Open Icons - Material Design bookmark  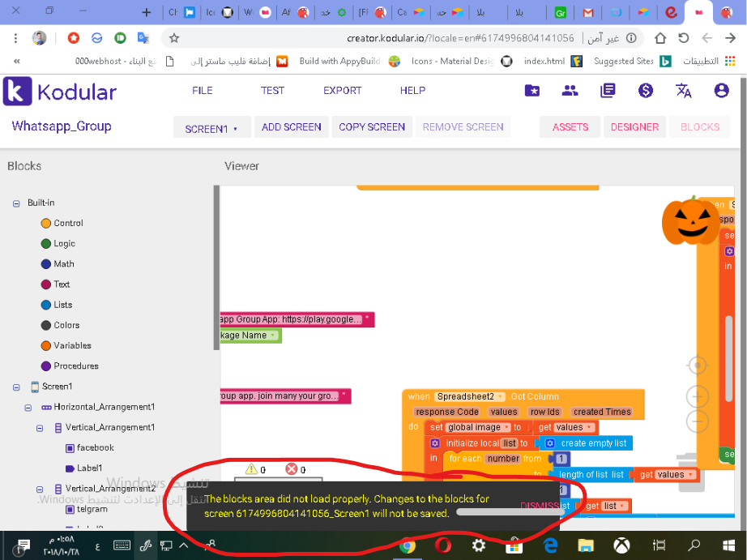[462, 61]
